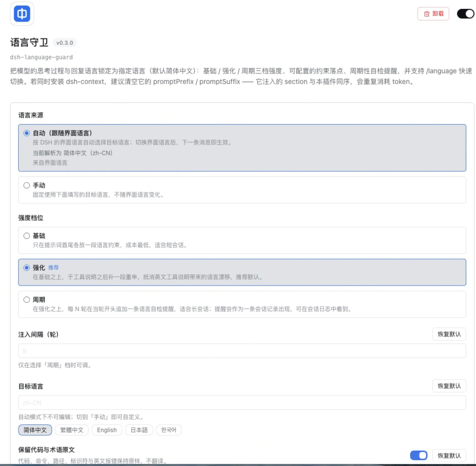Click the 语言来源 section heading
Screen dimensions: 476x466
[31, 115]
